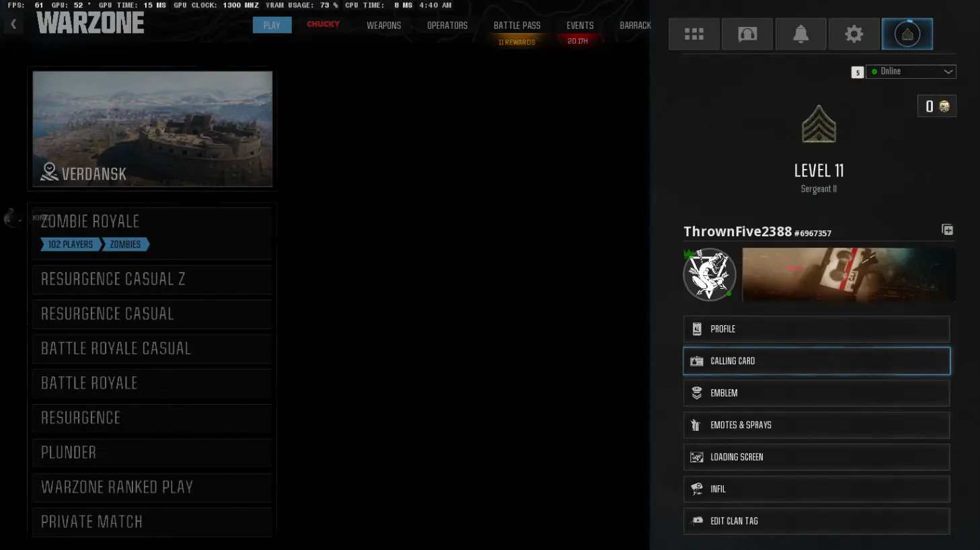Click the 11 Rewards label

click(x=517, y=42)
